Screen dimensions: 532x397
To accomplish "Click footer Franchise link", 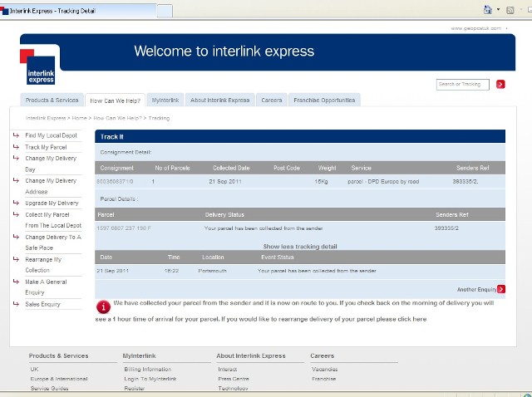I will click(x=323, y=379).
